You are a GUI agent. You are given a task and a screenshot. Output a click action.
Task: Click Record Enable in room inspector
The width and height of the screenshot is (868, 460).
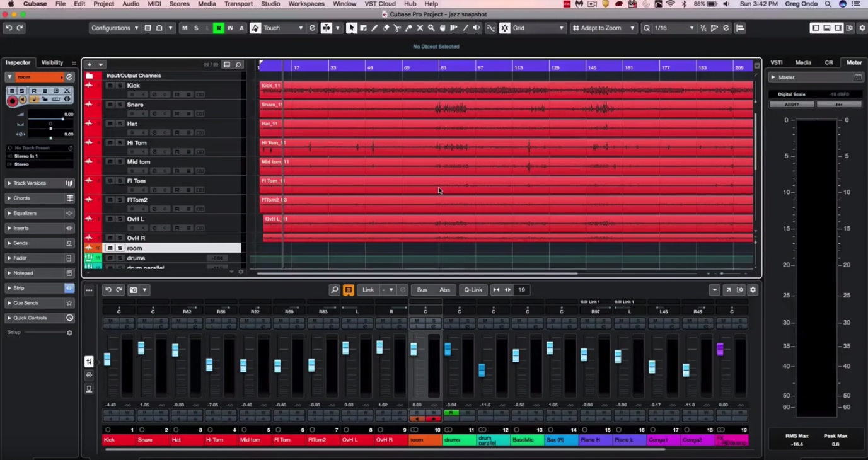tap(12, 100)
